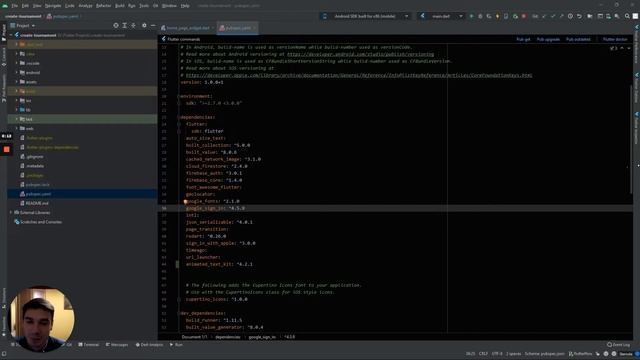Screen dimensions: 640x360
Task: Open the developer.apple.com documentation URL in the comment
Action: [x=359, y=75]
